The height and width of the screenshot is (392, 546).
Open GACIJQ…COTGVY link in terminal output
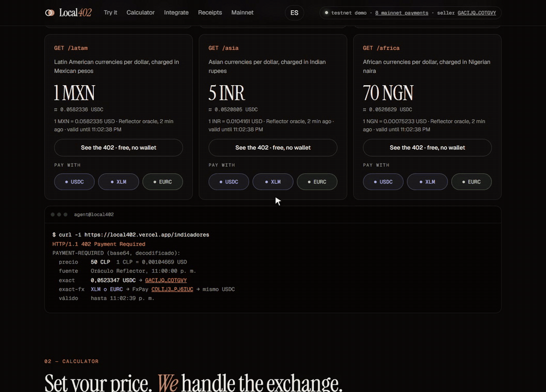click(166, 280)
